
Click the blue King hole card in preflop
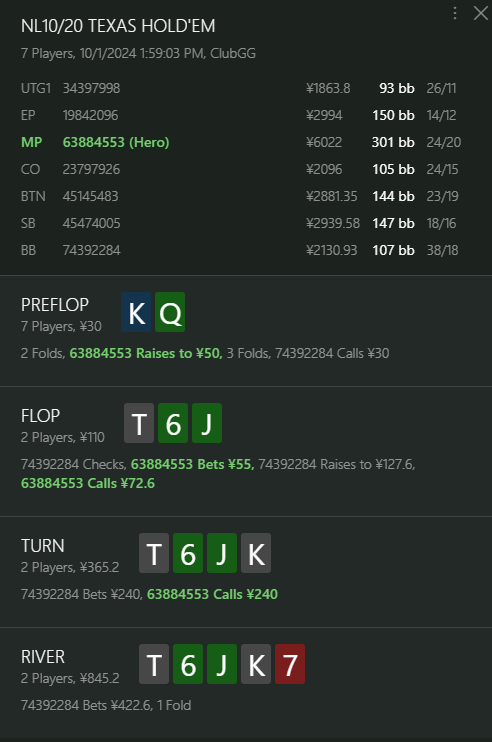pyautogui.click(x=136, y=312)
